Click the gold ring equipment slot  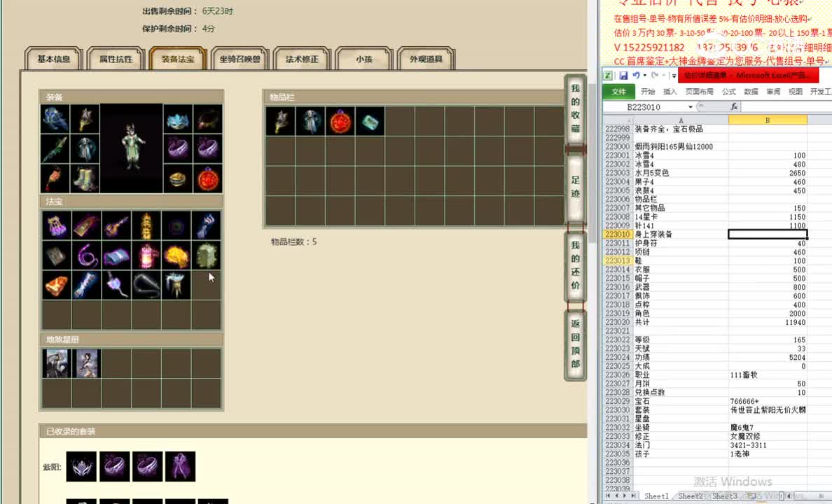click(x=178, y=178)
